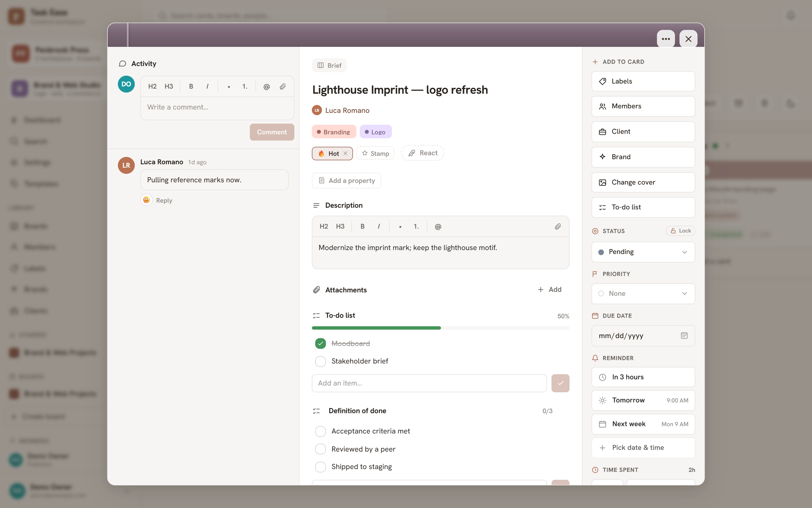Image resolution: width=812 pixels, height=508 pixels.
Task: Add an attachment
Action: pyautogui.click(x=550, y=289)
